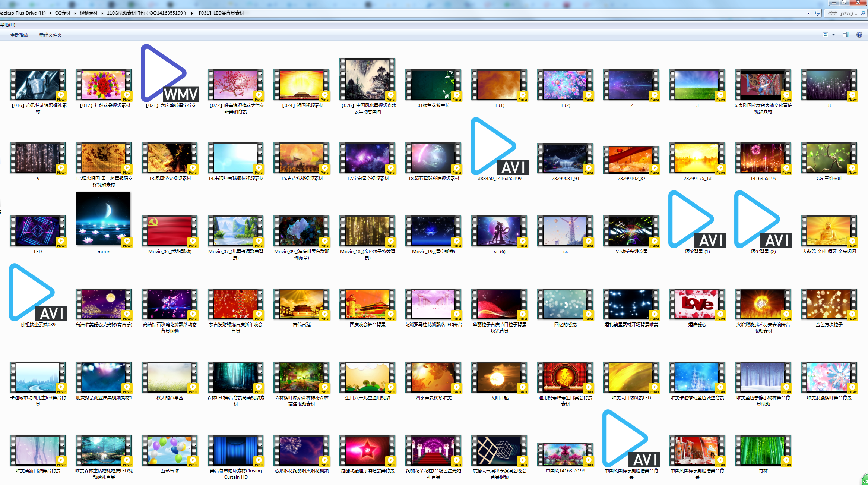This screenshot has height=485, width=868.
Task: Click the 新建文件夹 button
Action: click(x=51, y=35)
